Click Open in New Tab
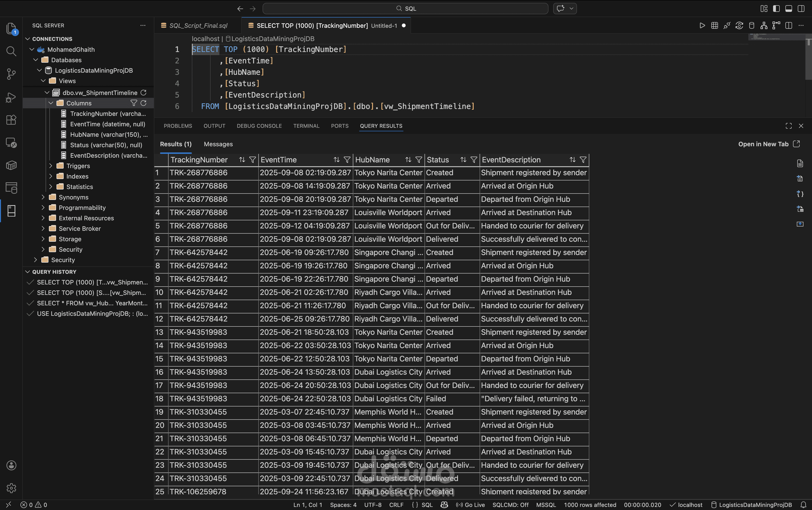This screenshot has height=510, width=812. [x=769, y=144]
